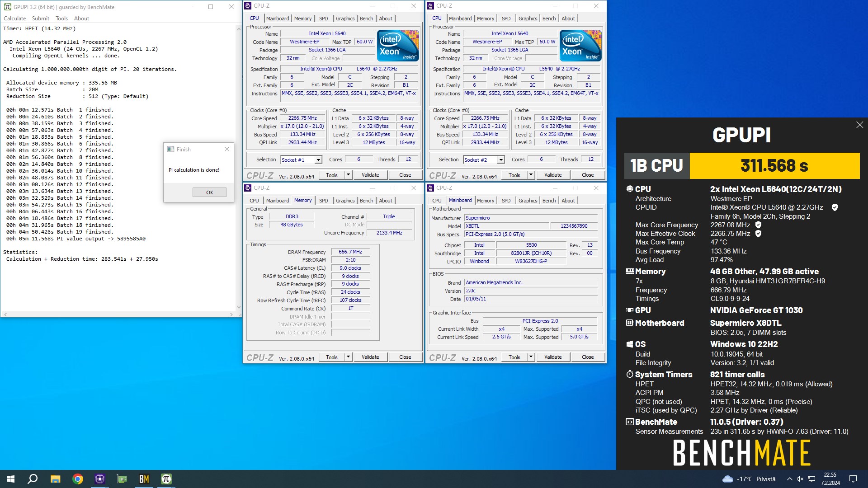Show hidden system tray icons
This screenshot has width=868, height=488.
click(789, 479)
